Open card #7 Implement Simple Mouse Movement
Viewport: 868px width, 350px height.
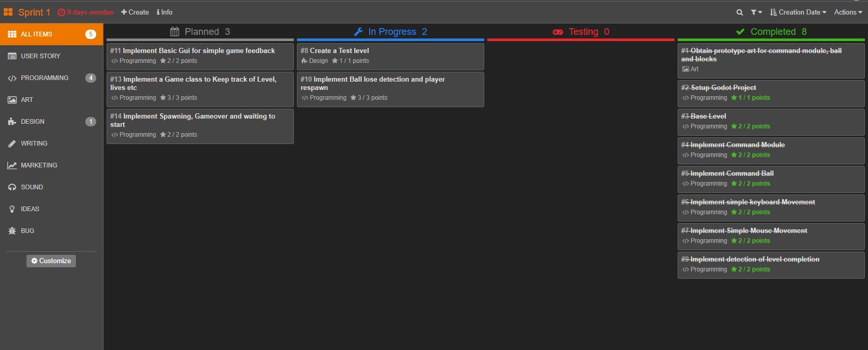pos(771,237)
